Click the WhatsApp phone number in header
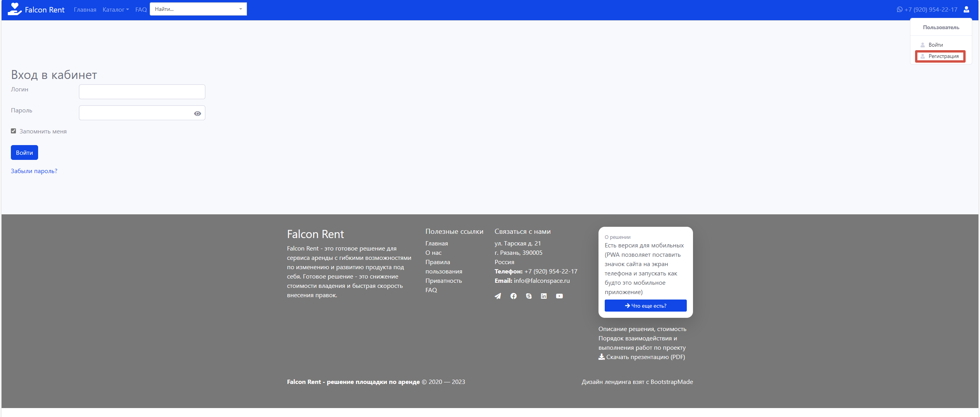The width and height of the screenshot is (980, 417). pos(927,9)
